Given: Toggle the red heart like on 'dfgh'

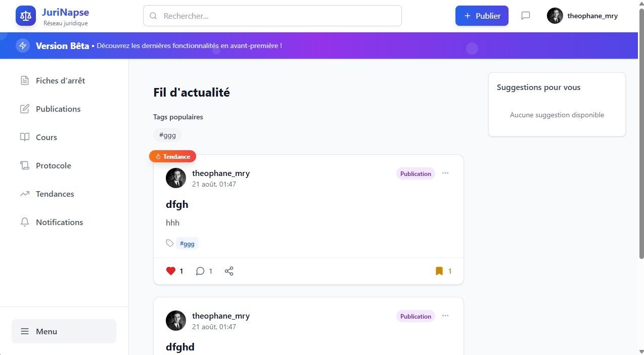Looking at the screenshot, I should click(x=171, y=271).
